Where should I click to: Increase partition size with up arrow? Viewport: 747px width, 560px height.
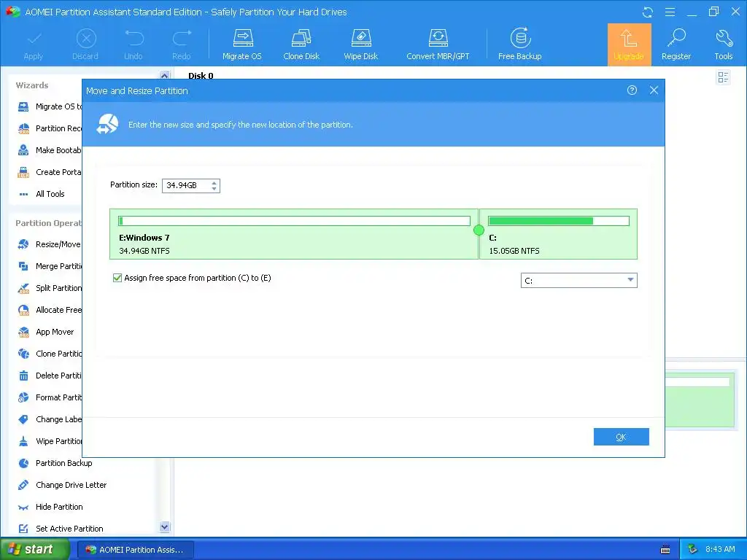pyautogui.click(x=214, y=182)
